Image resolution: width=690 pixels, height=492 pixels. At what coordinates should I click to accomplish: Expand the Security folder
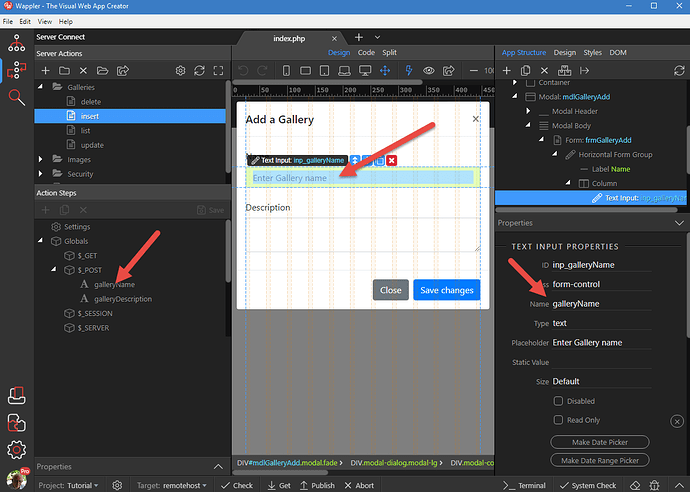[40, 173]
